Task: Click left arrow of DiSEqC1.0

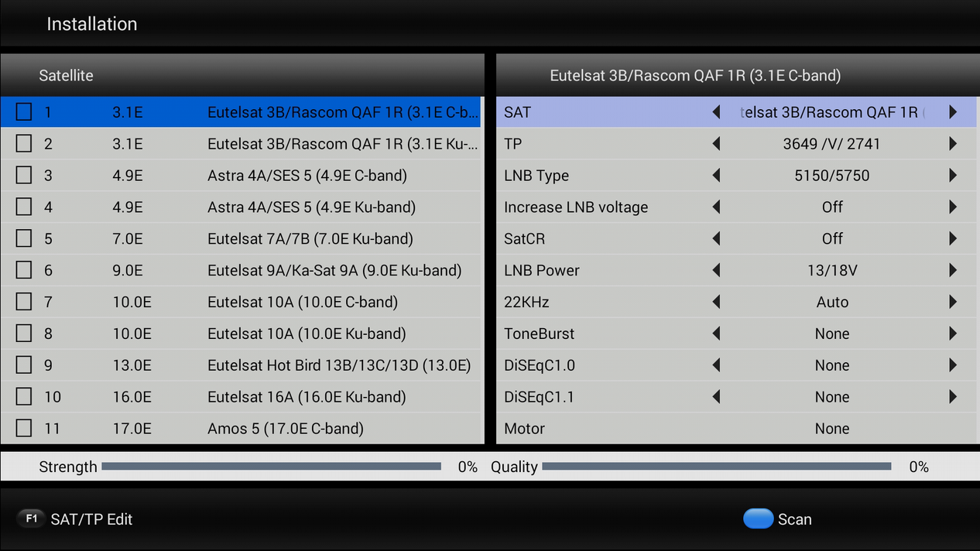Action: pyautogui.click(x=716, y=365)
